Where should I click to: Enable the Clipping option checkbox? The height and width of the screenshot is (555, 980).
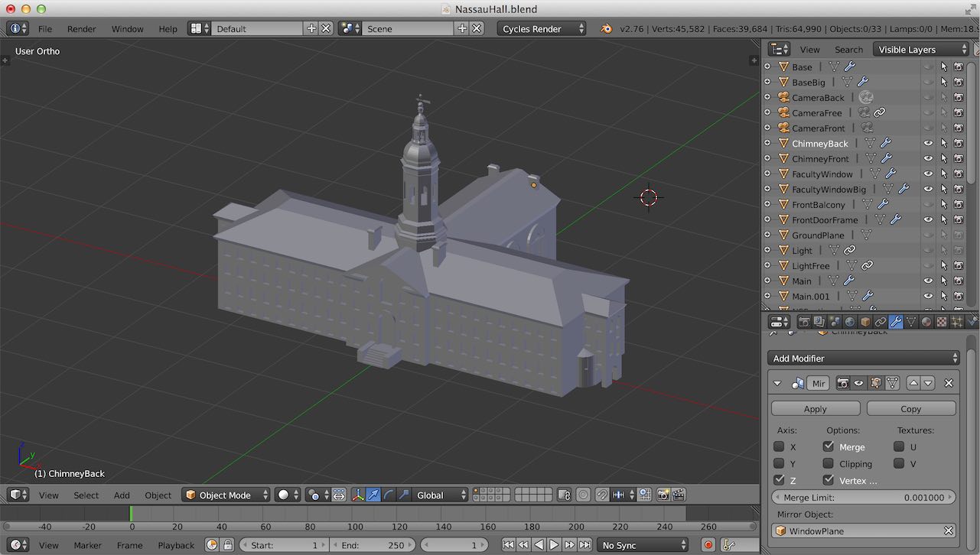[829, 463]
